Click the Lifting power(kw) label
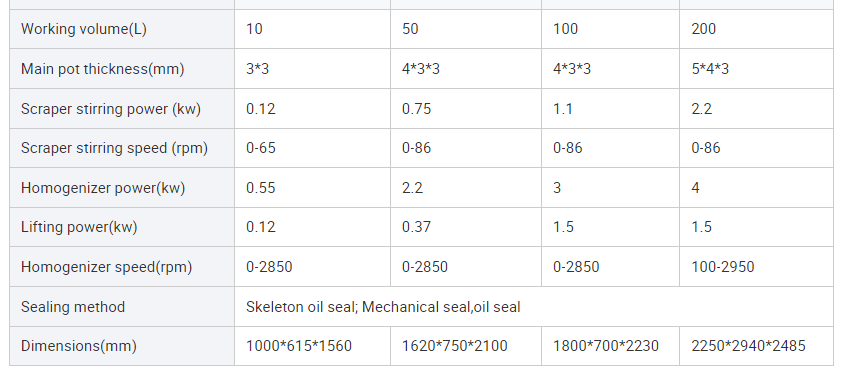This screenshot has height=374, width=846. (79, 227)
